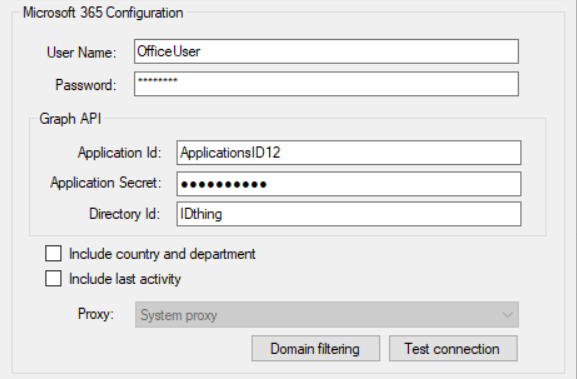577x379 pixels.
Task: Click the Password label text
Action: coord(86,85)
